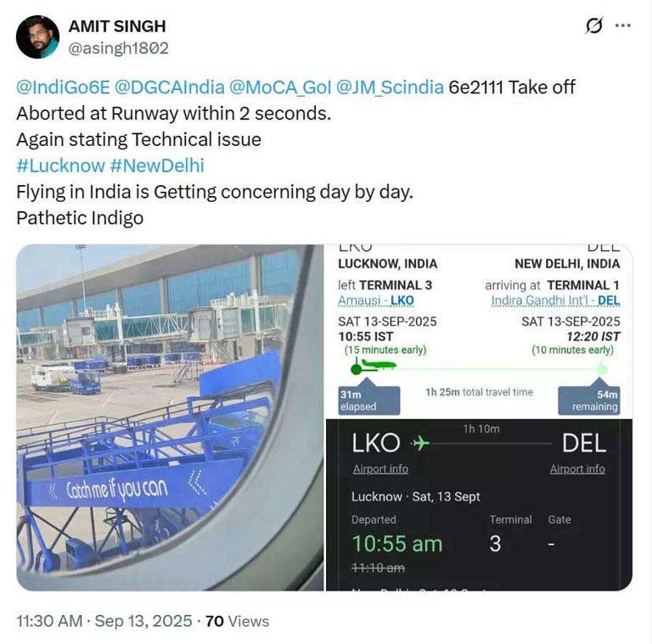Click the #Lucknow hashtag

(x=60, y=165)
